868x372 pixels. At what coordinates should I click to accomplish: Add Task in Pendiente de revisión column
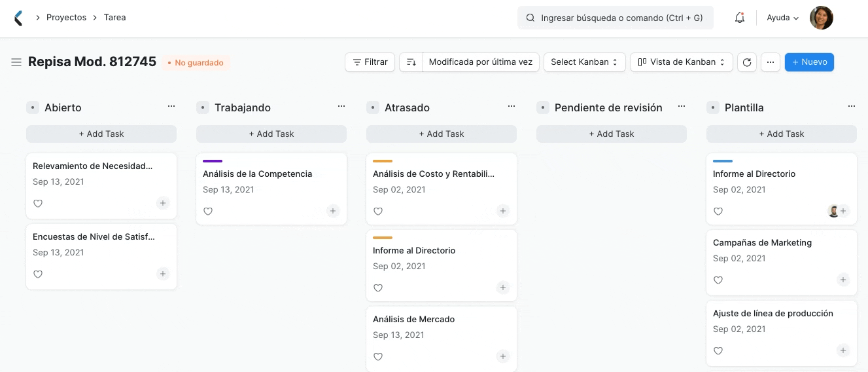612,134
